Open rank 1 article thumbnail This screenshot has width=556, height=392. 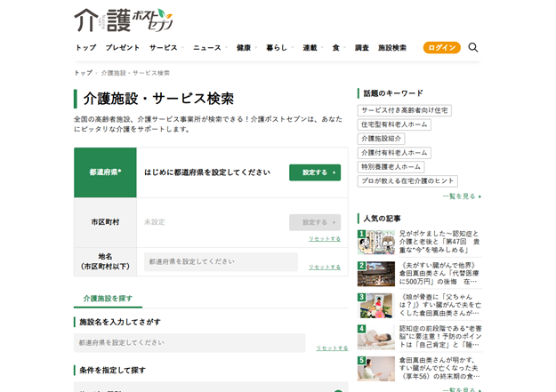tap(376, 242)
